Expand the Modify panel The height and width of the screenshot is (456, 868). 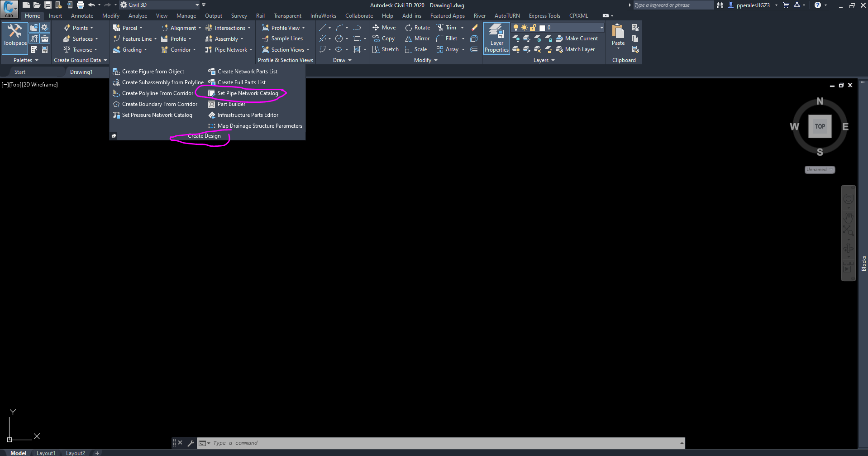pyautogui.click(x=425, y=60)
